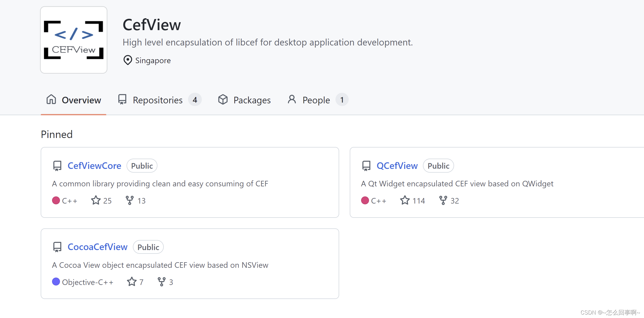
Task: Select the repository book icon beside CefViewCore
Action: click(57, 165)
